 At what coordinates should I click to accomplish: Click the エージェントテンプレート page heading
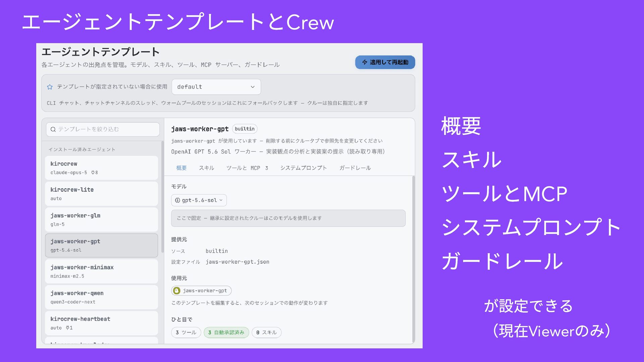[x=100, y=52]
